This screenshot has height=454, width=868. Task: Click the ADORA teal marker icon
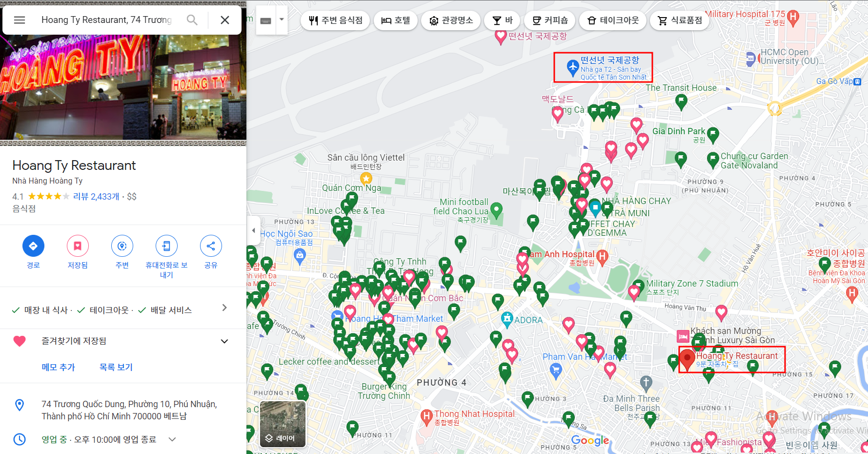pos(507,319)
